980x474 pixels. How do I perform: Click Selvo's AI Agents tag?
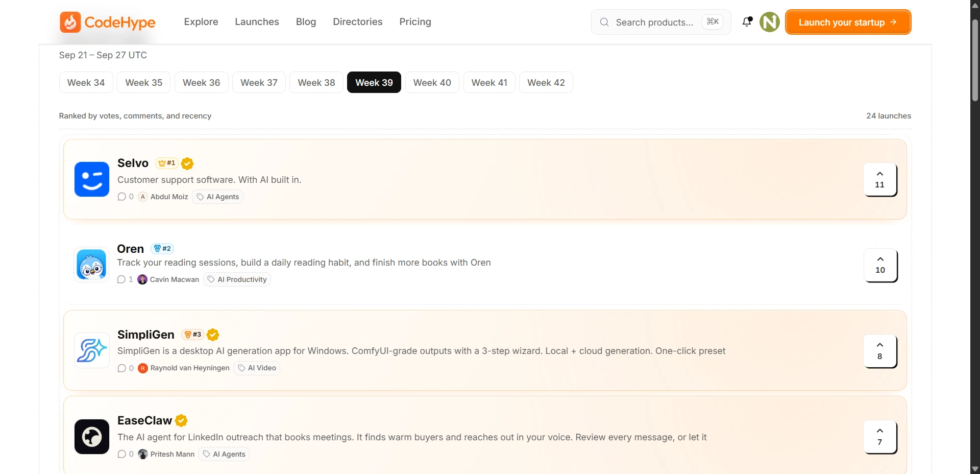218,197
